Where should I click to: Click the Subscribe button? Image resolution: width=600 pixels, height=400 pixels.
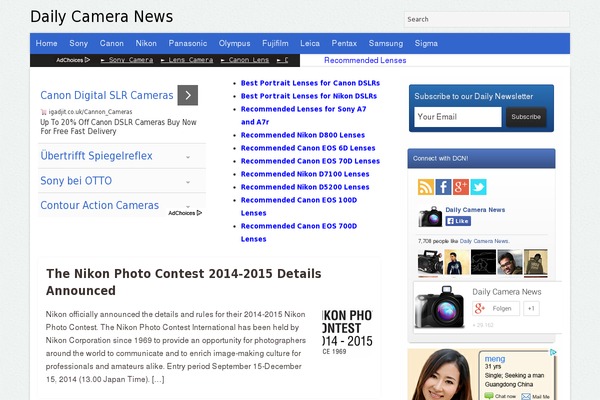(x=526, y=117)
